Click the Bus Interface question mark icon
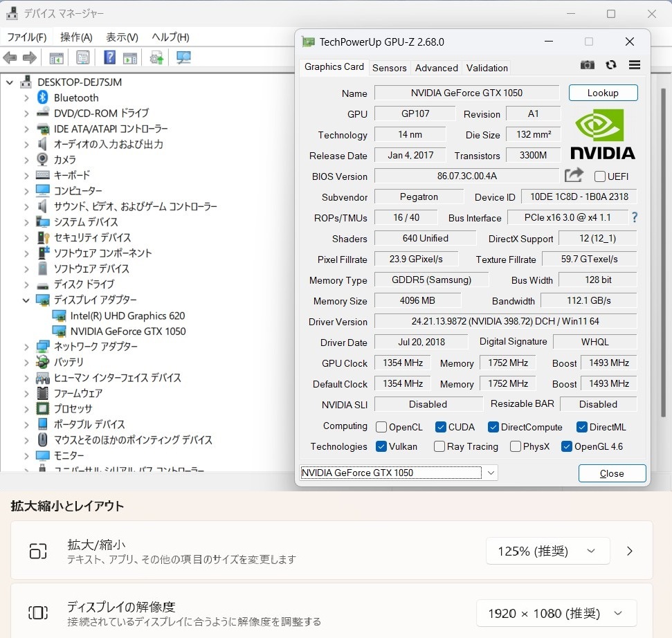Screen dimensions: 672x638 coord(634,217)
